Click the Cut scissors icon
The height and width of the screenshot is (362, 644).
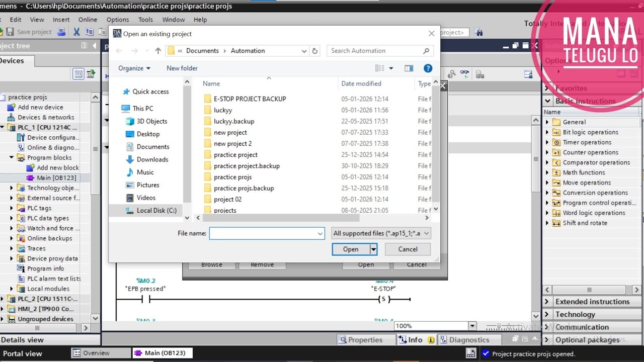point(76,32)
